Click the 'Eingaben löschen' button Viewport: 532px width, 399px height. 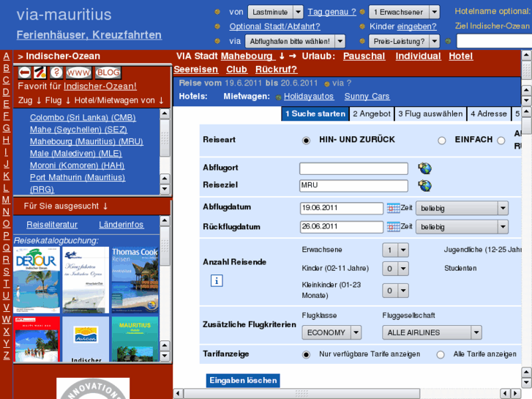(x=243, y=380)
